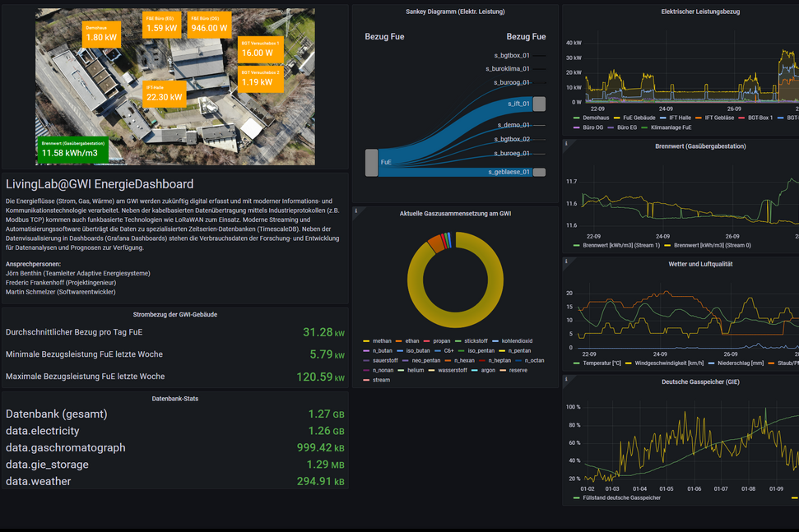The width and height of the screenshot is (799, 532).
Task: Open Strombezug der GWI-Gebäude panel header menu
Action: point(174,314)
